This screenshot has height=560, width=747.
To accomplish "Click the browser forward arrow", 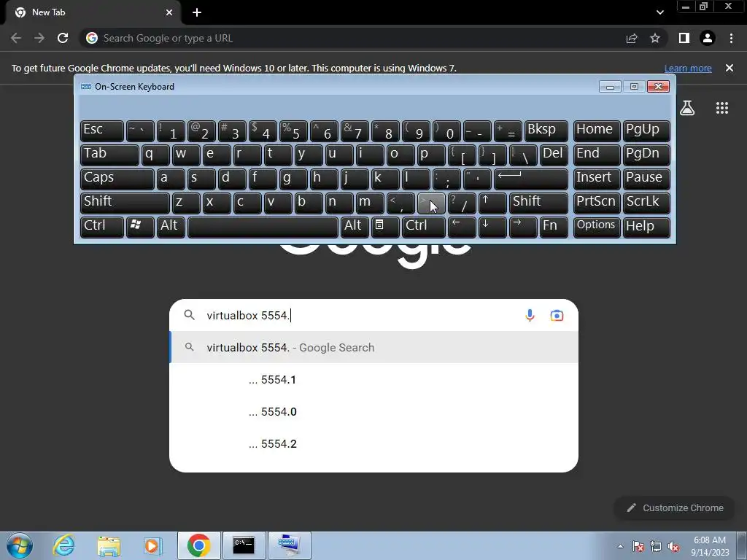I will tap(39, 38).
